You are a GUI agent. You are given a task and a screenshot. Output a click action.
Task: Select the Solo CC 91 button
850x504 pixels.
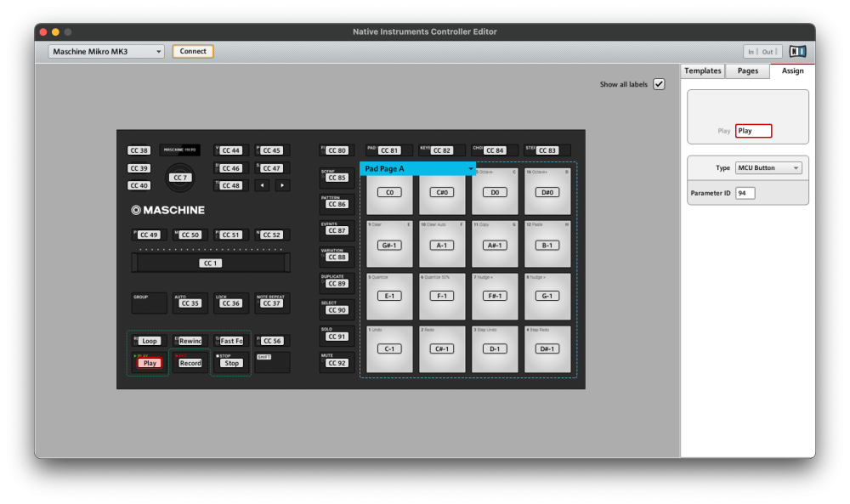click(337, 336)
